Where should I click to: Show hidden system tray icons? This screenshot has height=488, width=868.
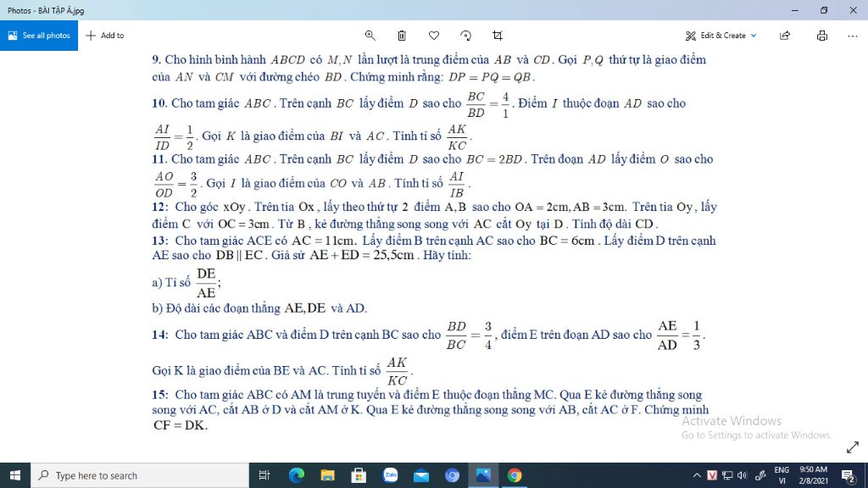point(697,475)
